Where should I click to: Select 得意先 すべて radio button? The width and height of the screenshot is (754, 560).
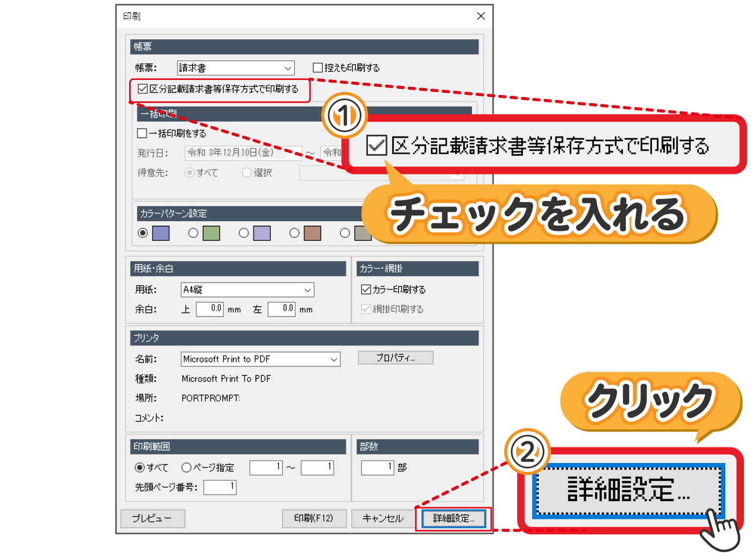(190, 172)
